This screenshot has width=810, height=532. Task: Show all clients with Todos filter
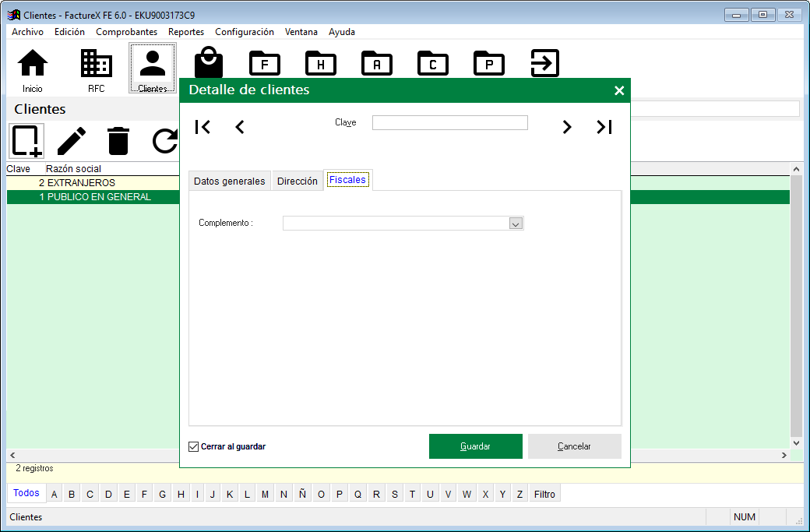coord(26,493)
